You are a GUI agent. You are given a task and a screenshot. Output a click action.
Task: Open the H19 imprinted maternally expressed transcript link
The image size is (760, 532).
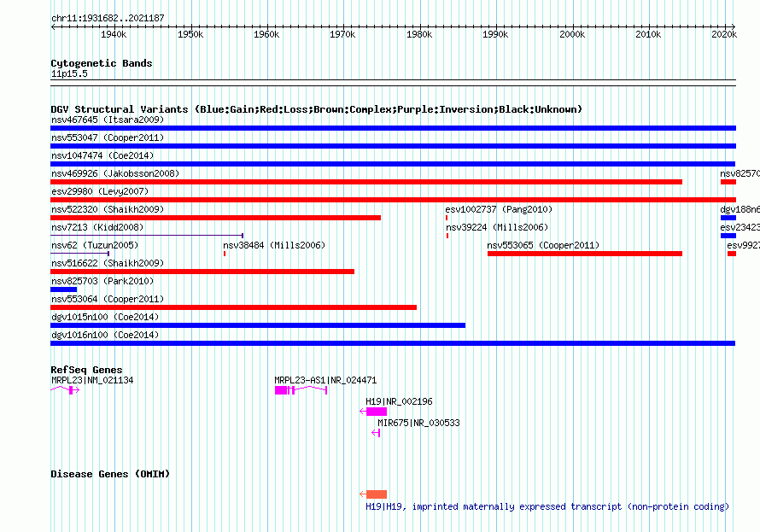coord(547,506)
